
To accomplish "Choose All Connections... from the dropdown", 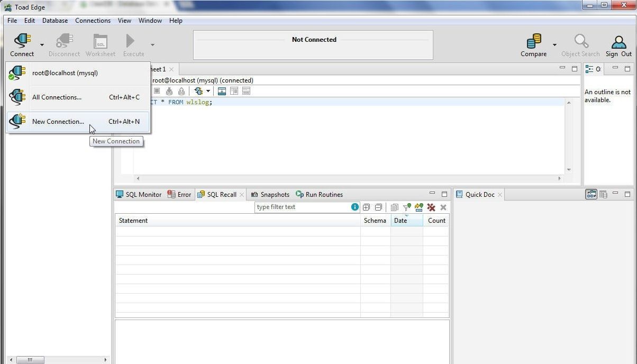I will click(x=78, y=97).
